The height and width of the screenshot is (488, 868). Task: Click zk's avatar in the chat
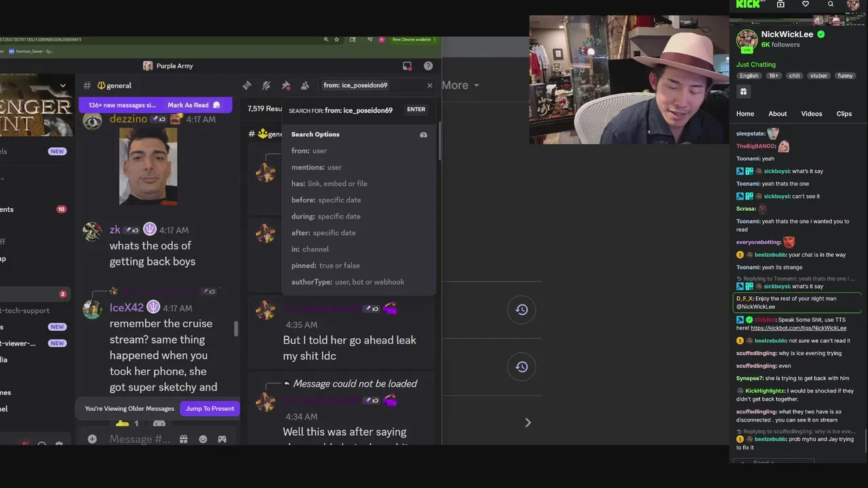click(x=92, y=230)
